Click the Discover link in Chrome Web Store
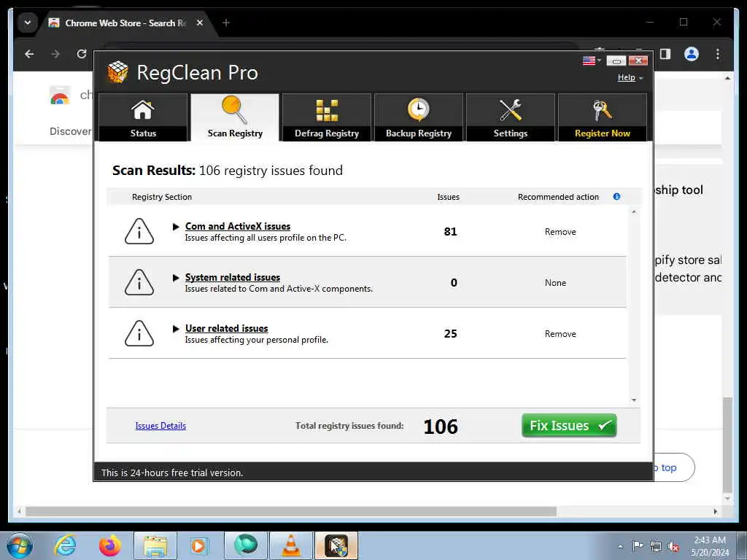Viewport: 747px width, 560px height. click(70, 131)
